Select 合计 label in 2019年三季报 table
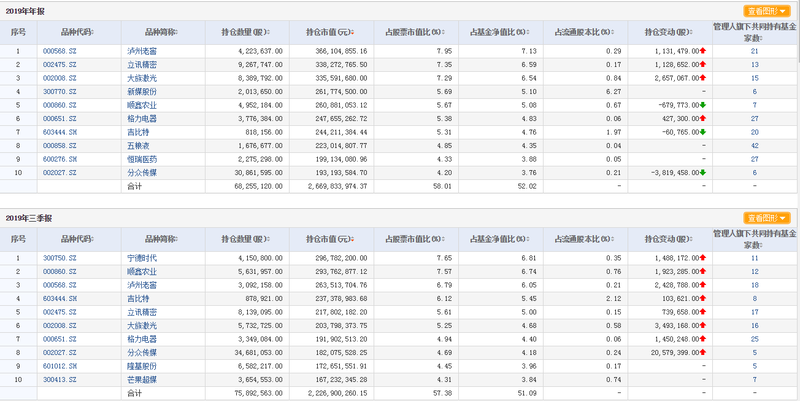This screenshot has width=800, height=401. pos(135,393)
